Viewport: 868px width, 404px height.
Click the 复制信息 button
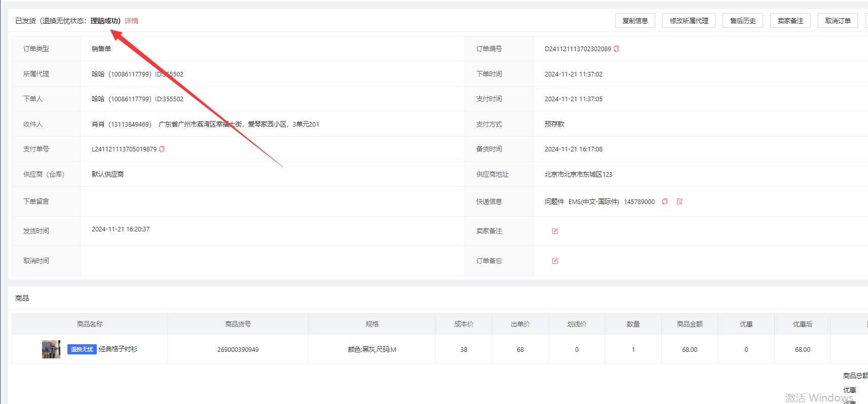coord(635,21)
